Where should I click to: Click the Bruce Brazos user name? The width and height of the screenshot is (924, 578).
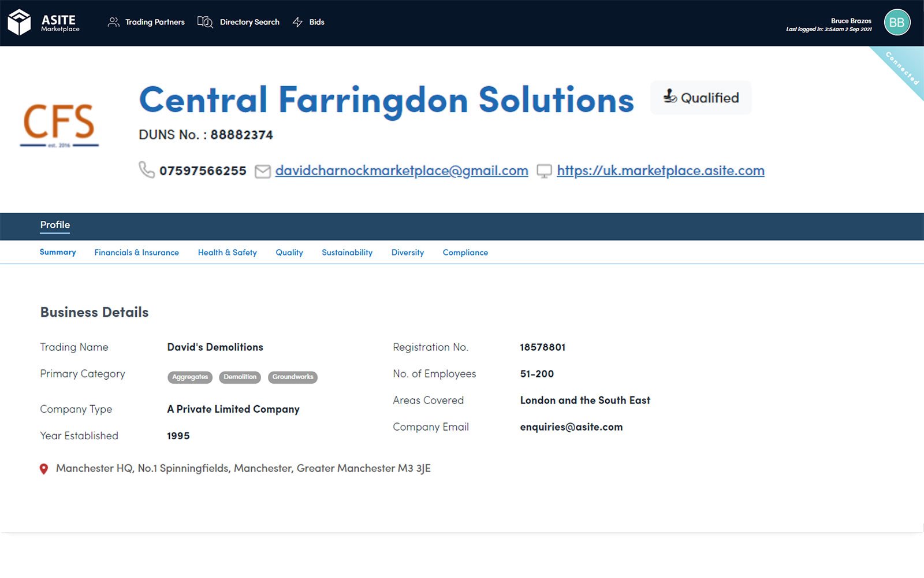pyautogui.click(x=851, y=21)
